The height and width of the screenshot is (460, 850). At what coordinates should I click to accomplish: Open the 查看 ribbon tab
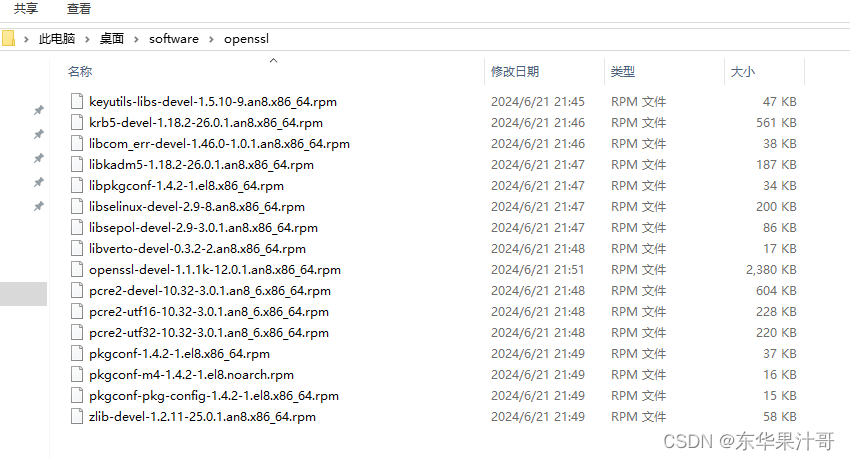[79, 9]
